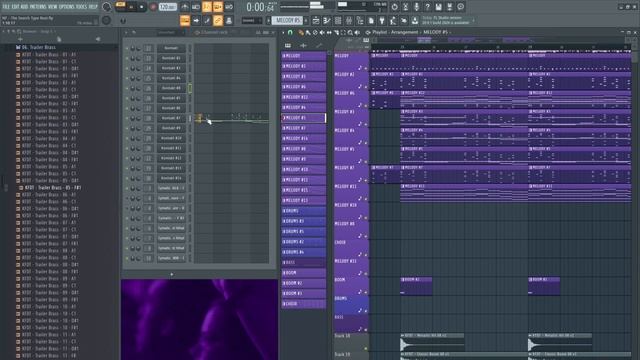Click the Kontakt #10 channel button
This screenshot has width=640, height=360.
point(171,138)
